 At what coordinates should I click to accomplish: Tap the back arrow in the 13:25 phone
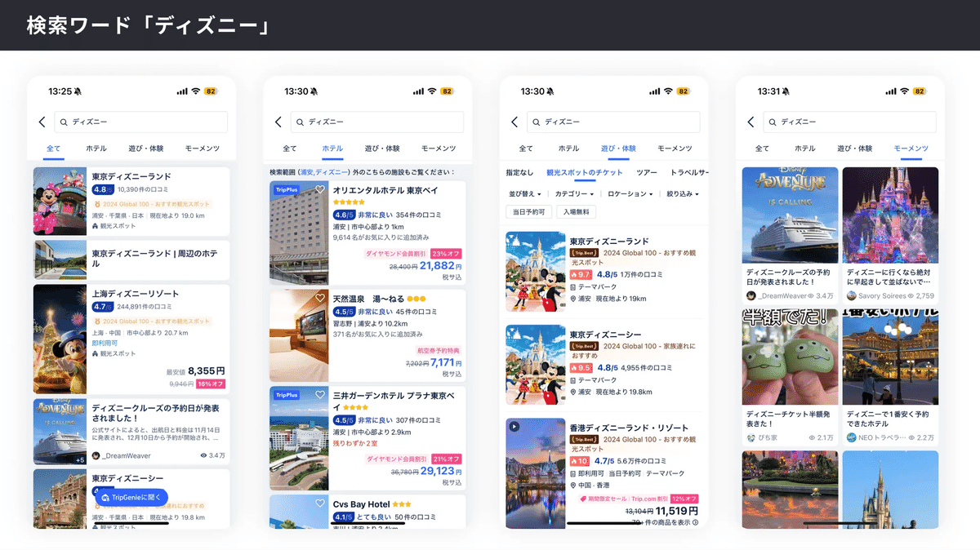(42, 122)
